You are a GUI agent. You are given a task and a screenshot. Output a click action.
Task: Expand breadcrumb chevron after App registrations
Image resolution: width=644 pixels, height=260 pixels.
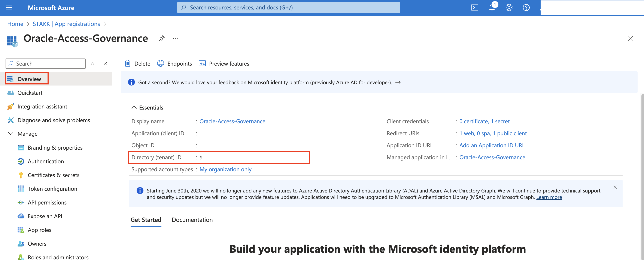[x=105, y=24]
